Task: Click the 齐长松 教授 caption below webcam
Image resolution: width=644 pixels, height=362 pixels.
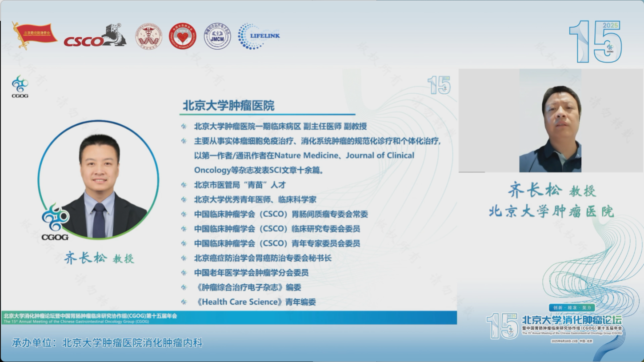Action: 551,191
